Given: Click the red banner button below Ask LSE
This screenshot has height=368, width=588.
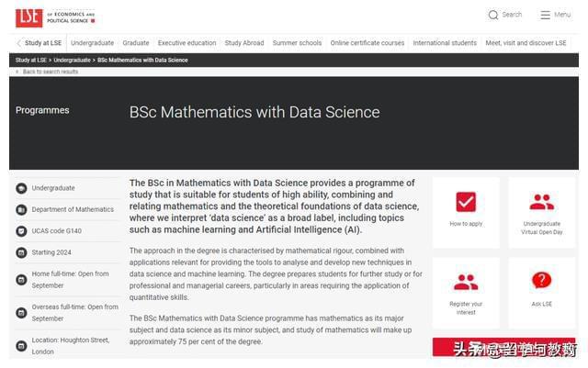Looking at the screenshot, I should click(503, 347).
